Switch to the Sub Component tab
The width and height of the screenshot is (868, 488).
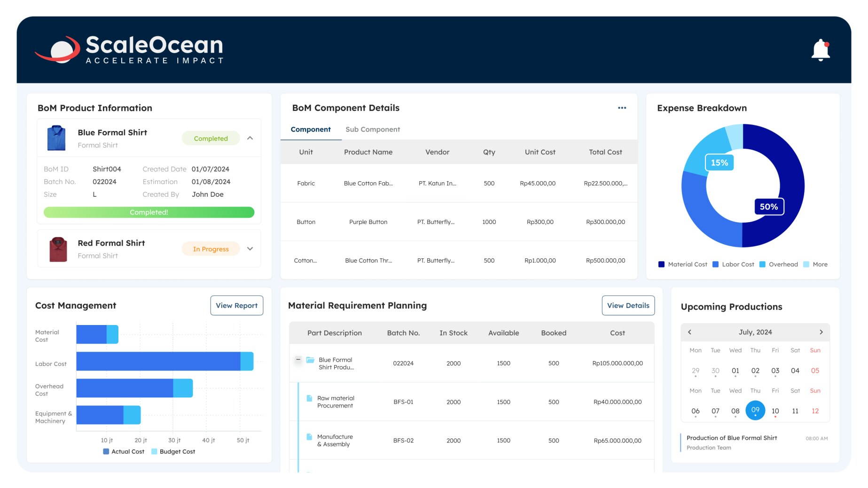click(373, 129)
